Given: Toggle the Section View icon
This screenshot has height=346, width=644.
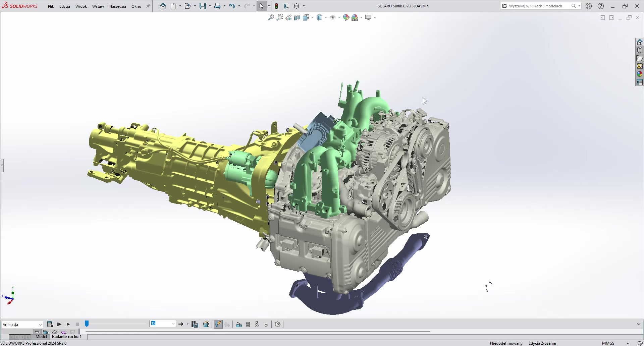Looking at the screenshot, I should click(x=297, y=17).
